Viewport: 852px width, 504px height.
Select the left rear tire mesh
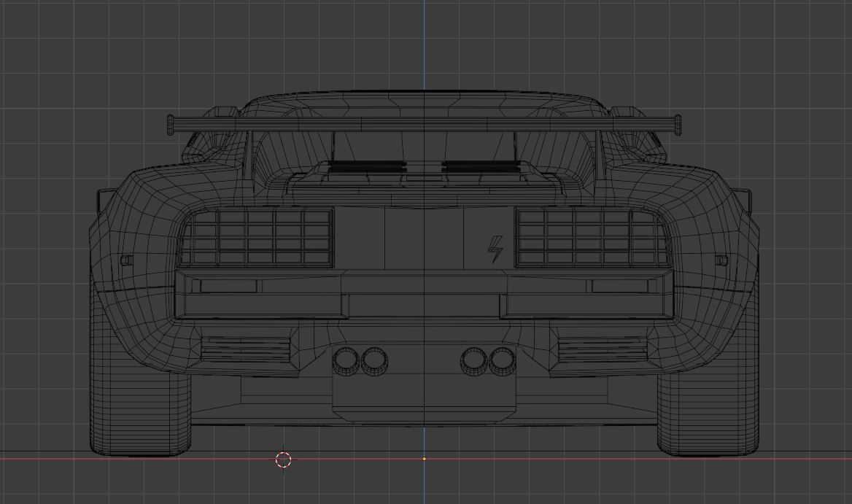point(140,375)
